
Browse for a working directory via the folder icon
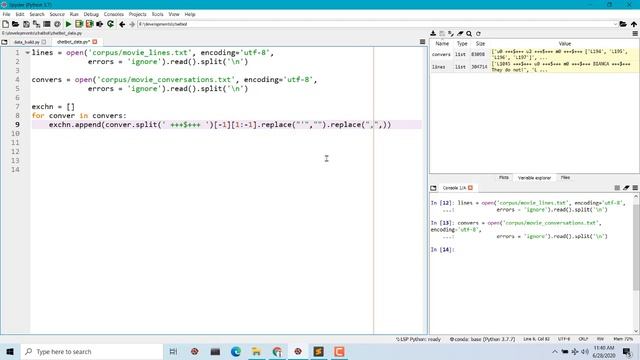[x=623, y=24]
